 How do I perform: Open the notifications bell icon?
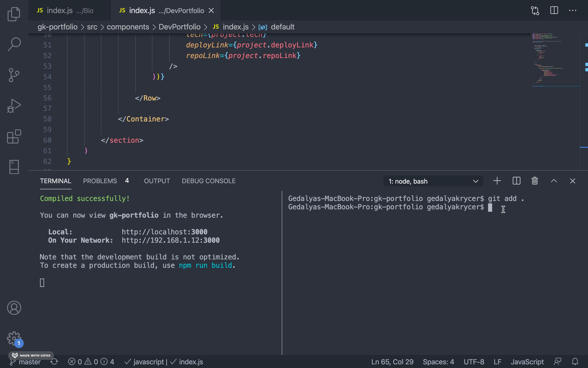point(575,362)
